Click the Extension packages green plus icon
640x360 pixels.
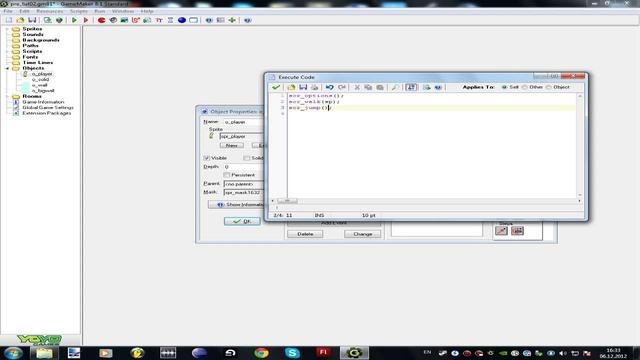pyautogui.click(x=232, y=20)
